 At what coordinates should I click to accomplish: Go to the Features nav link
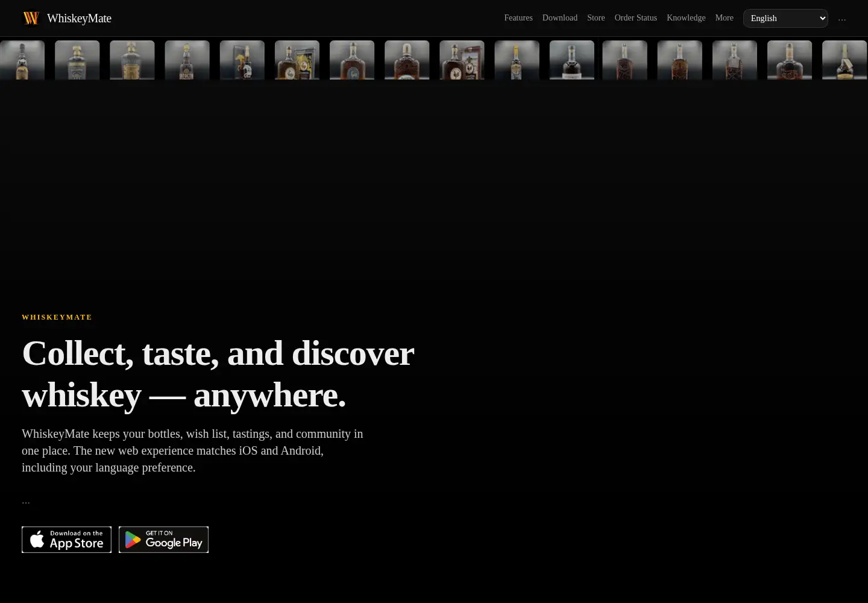(518, 18)
